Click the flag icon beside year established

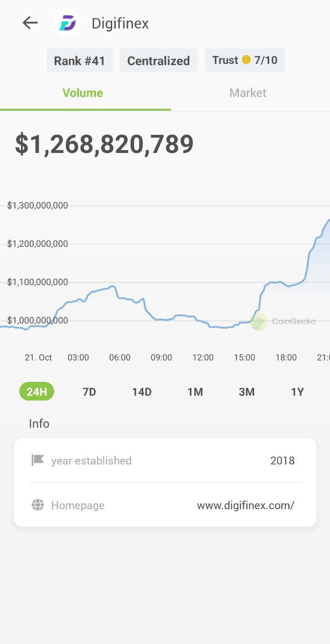[38, 460]
